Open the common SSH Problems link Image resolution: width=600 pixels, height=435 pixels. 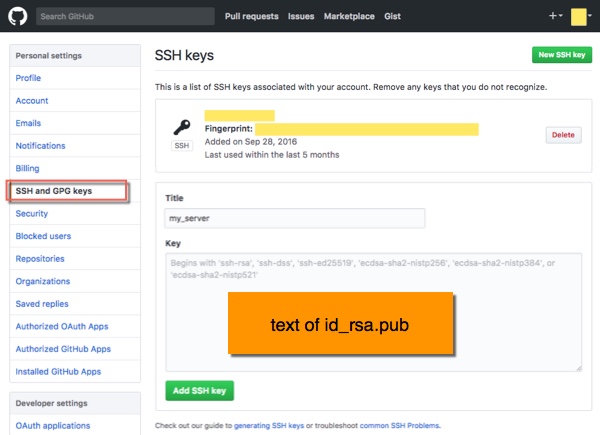[400, 425]
